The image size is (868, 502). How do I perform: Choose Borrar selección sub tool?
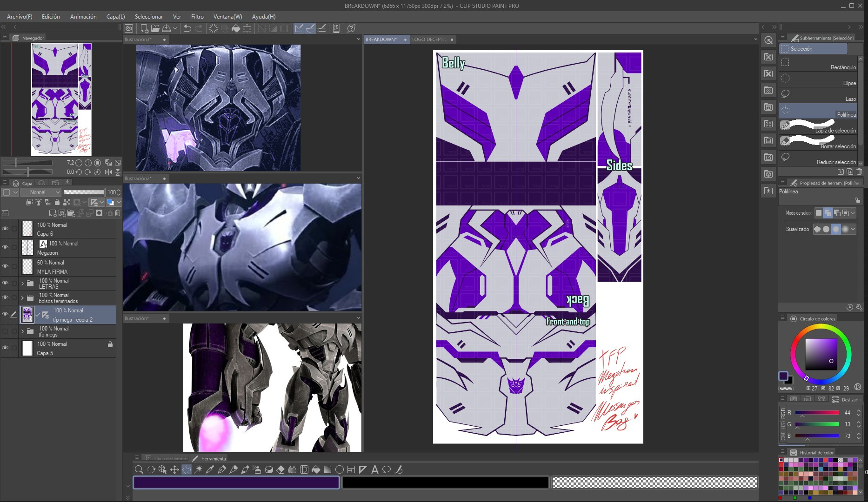pyautogui.click(x=818, y=143)
